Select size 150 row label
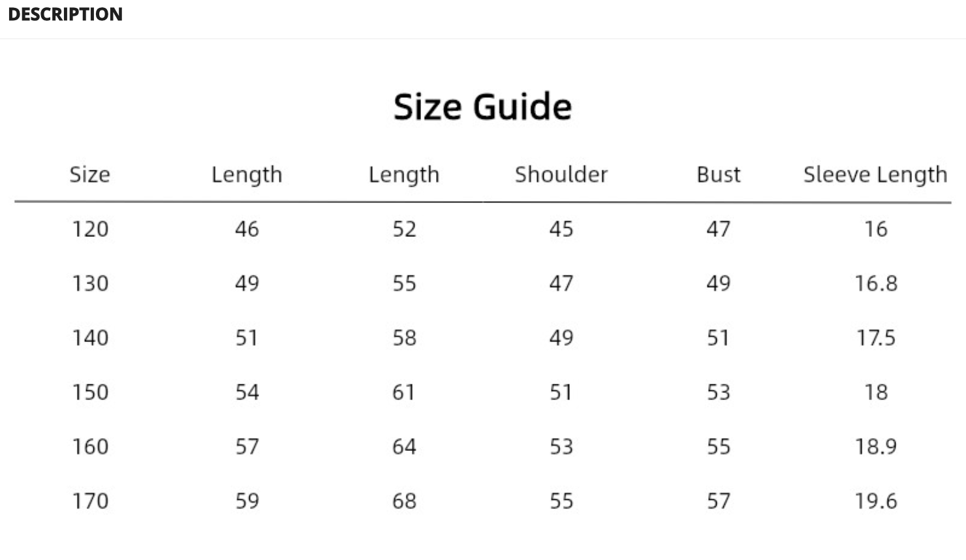Viewport: 966px width, 560px height. [90, 392]
